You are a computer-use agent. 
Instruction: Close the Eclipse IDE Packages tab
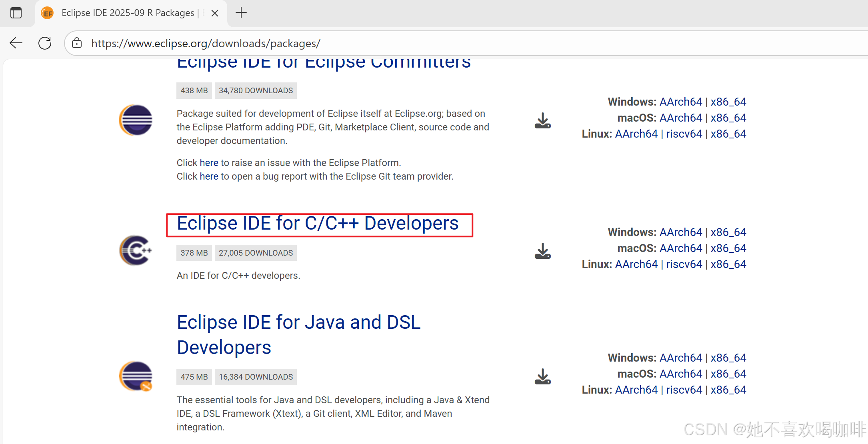[x=215, y=13]
